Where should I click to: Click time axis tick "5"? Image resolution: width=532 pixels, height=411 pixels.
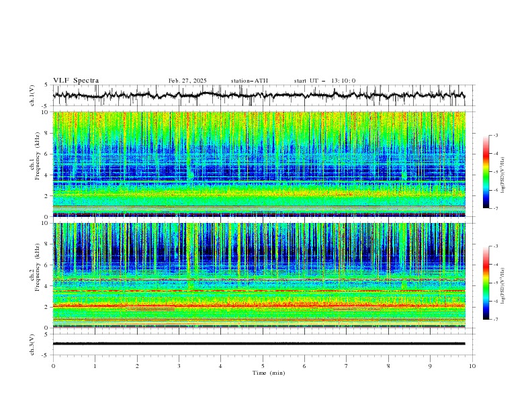coord(263,366)
